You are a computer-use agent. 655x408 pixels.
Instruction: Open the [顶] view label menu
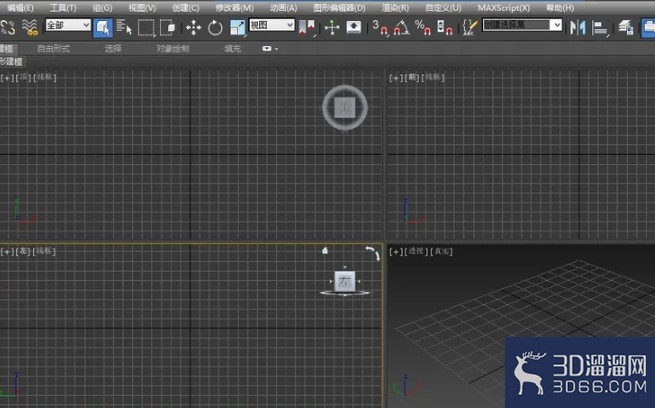[x=23, y=77]
